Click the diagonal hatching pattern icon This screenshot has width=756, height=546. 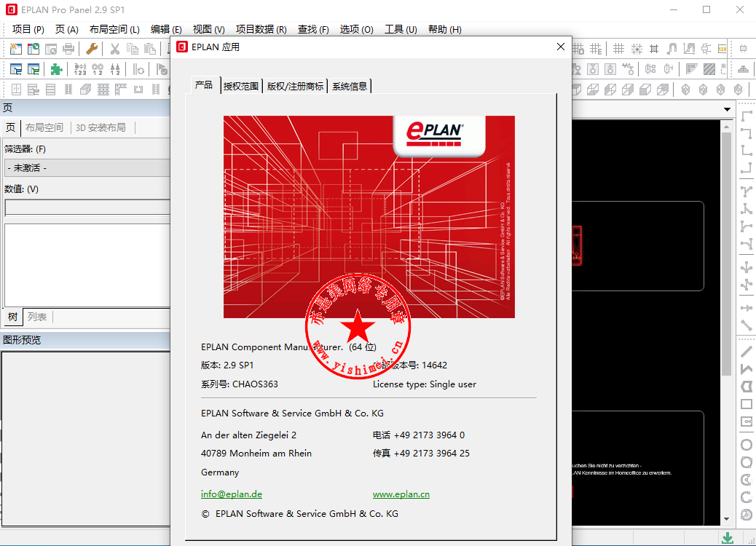click(709, 69)
